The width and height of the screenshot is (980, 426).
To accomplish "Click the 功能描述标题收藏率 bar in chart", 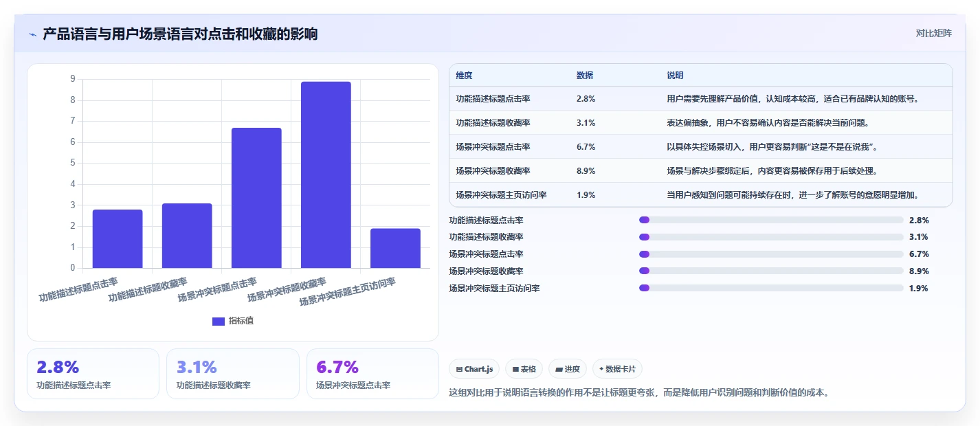I will [x=187, y=236].
